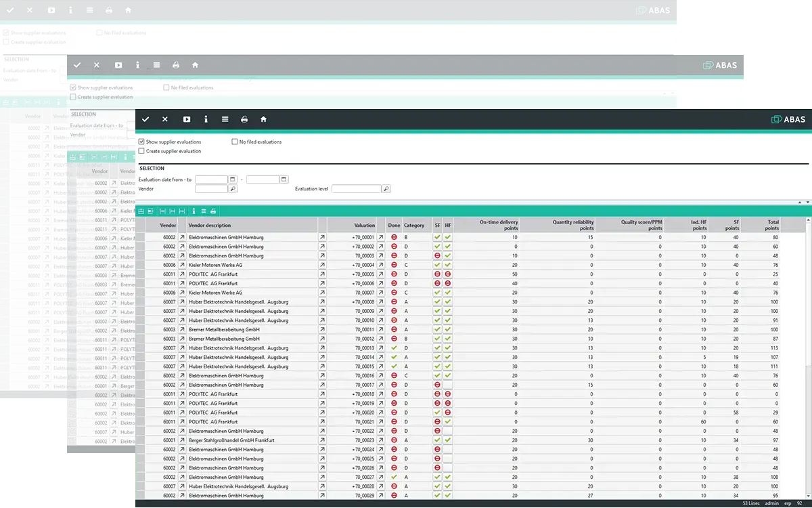Click the confirm checkmark in the toolbar
This screenshot has width=812, height=508.
145,119
